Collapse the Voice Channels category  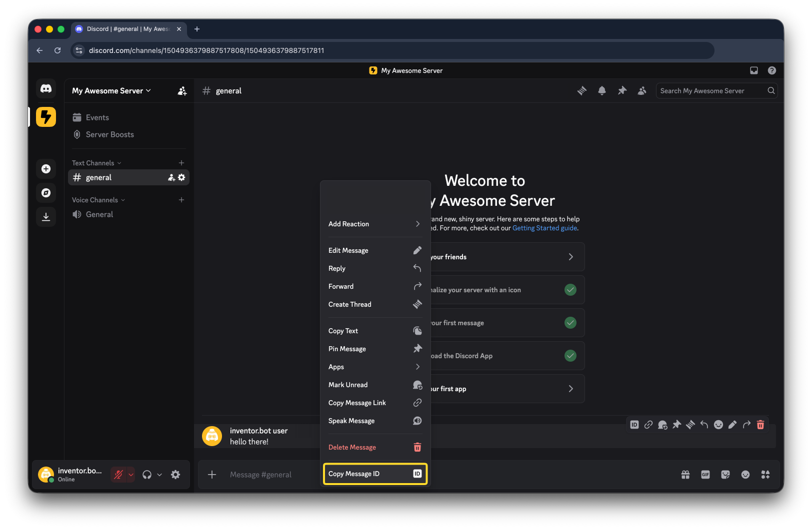pos(98,200)
